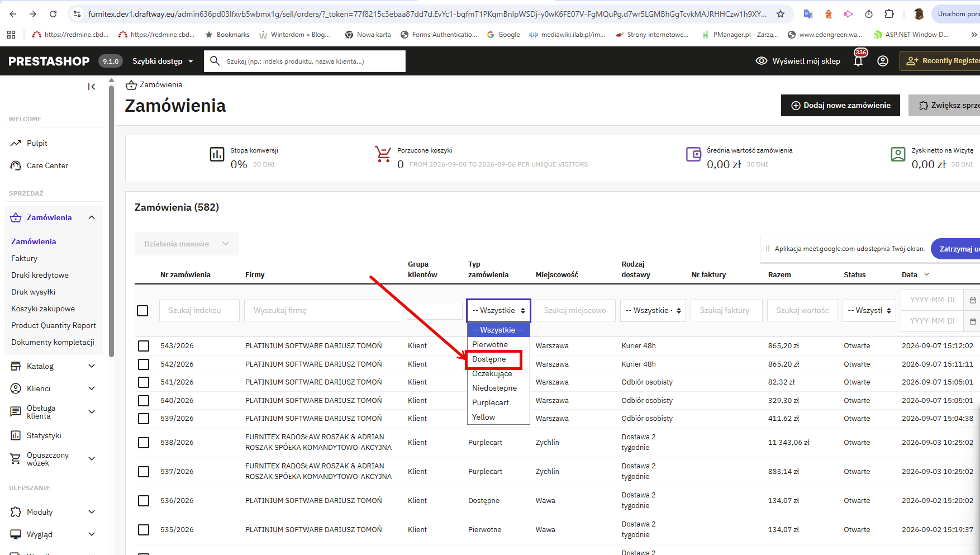
Task: Open the Rodzaj dostawy filter dropdown
Action: click(653, 311)
